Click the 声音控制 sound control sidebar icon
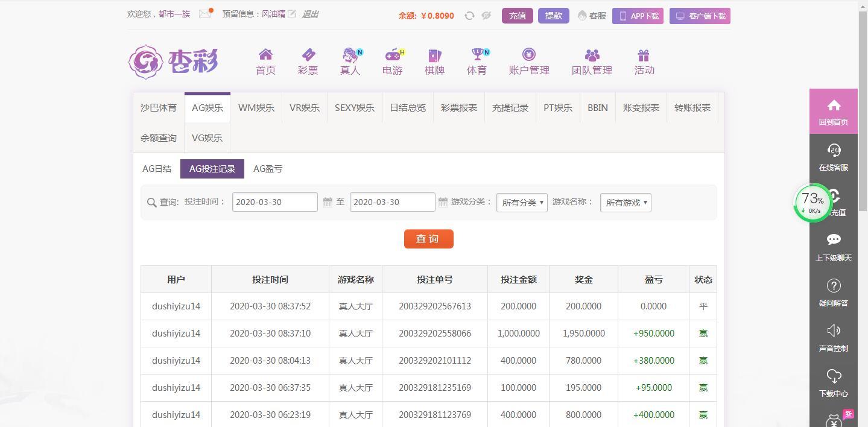 tap(833, 331)
